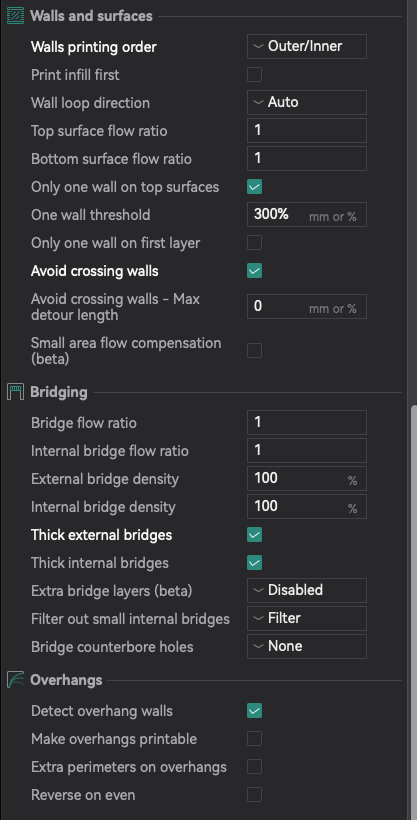Expand Extra bridge layers (beta) dropdown
The width and height of the screenshot is (417, 820).
307,590
